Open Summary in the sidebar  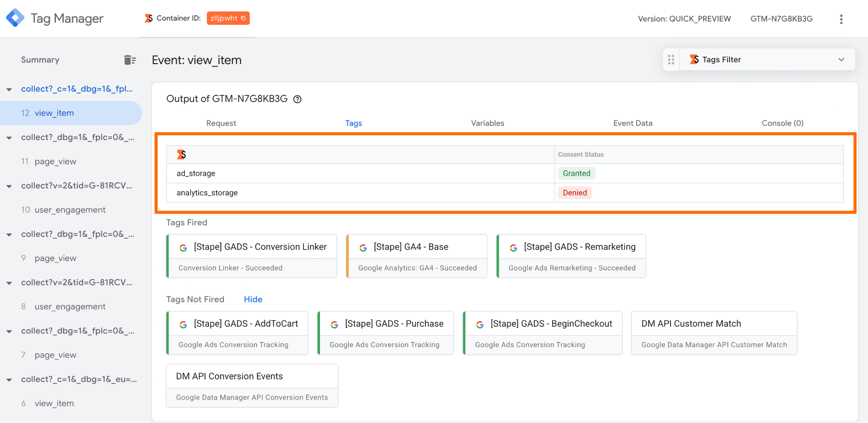(x=40, y=60)
